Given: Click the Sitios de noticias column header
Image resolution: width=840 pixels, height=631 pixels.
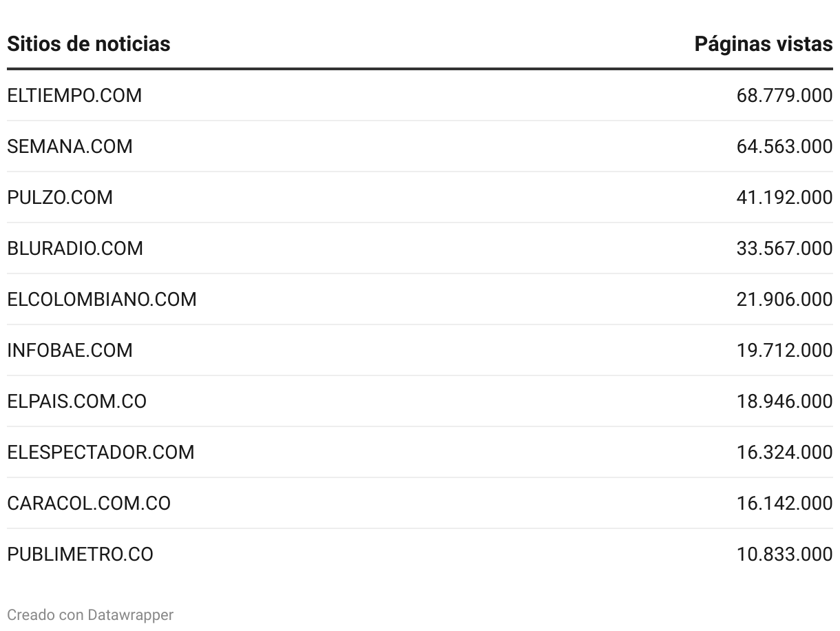Looking at the screenshot, I should coord(89,44).
